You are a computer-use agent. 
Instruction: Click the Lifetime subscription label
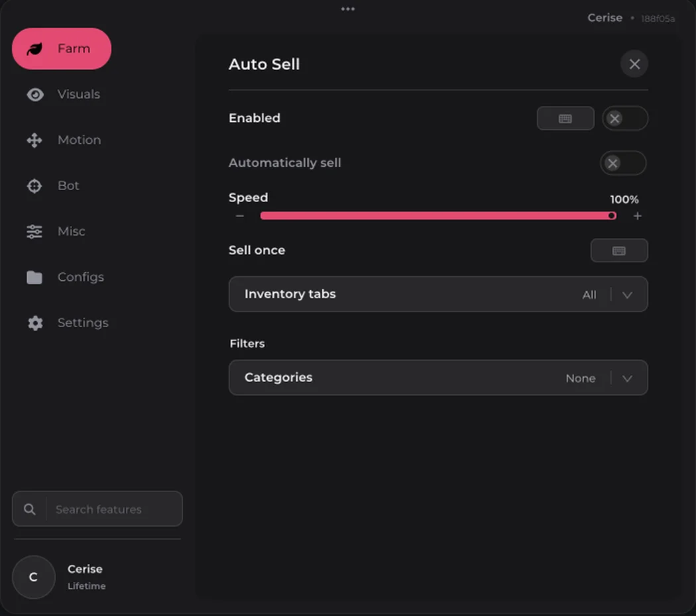tap(87, 586)
